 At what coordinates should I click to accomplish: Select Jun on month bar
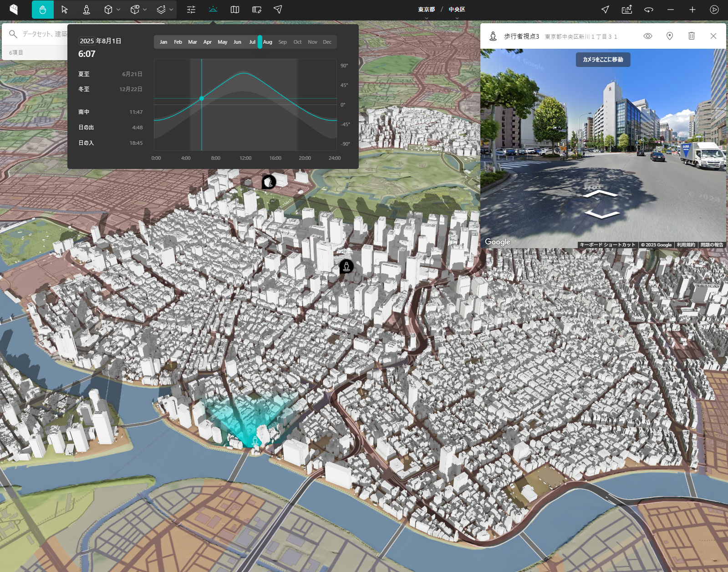(x=237, y=42)
